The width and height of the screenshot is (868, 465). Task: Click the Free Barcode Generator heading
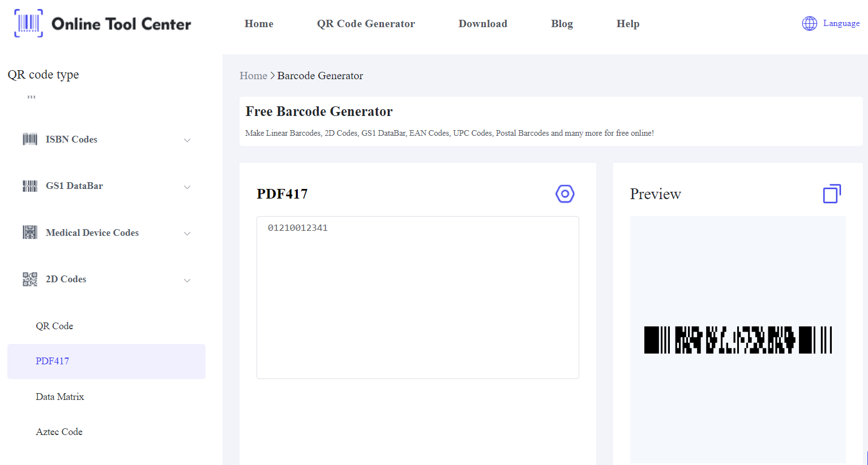pos(319,111)
